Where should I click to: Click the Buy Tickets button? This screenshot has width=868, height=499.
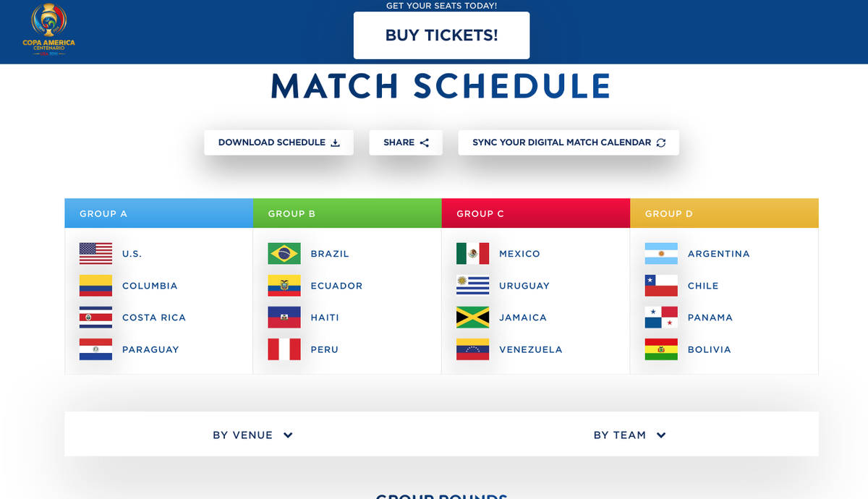pyautogui.click(x=441, y=35)
